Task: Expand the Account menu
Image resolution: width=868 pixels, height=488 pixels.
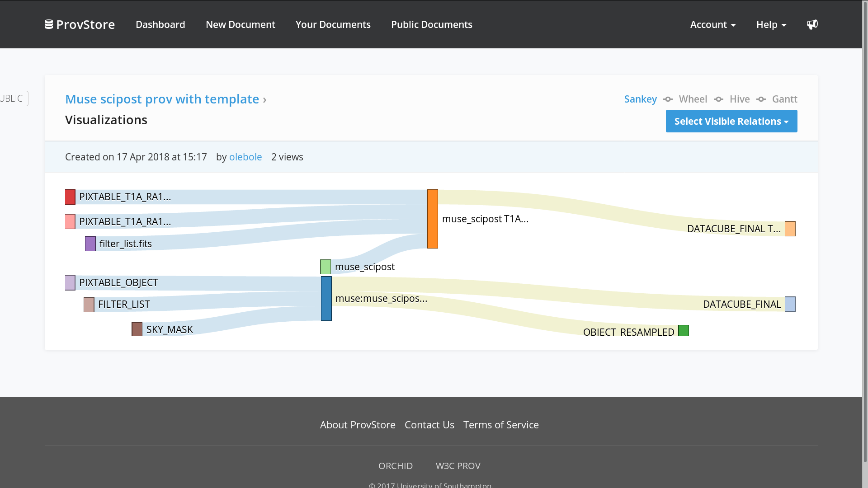Action: pyautogui.click(x=713, y=24)
